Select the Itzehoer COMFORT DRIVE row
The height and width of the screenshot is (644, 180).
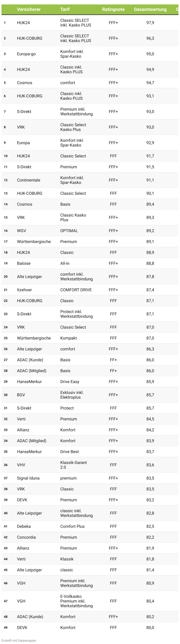tap(90, 290)
